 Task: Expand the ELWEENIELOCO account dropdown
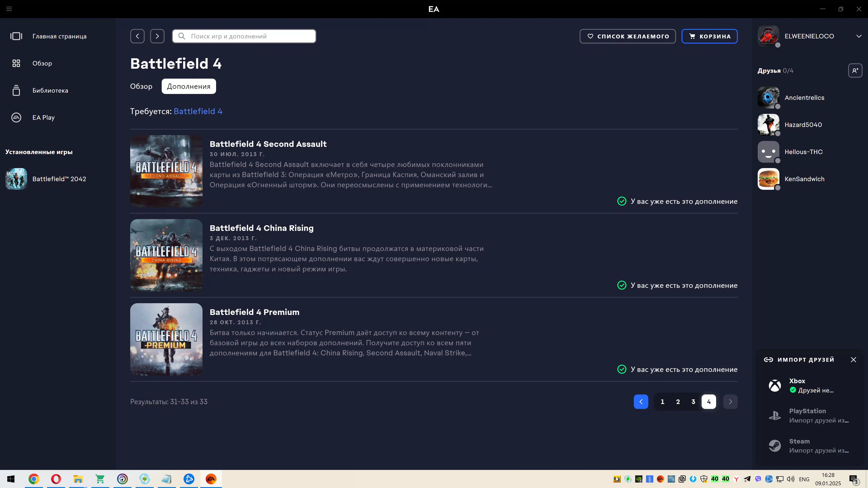859,36
